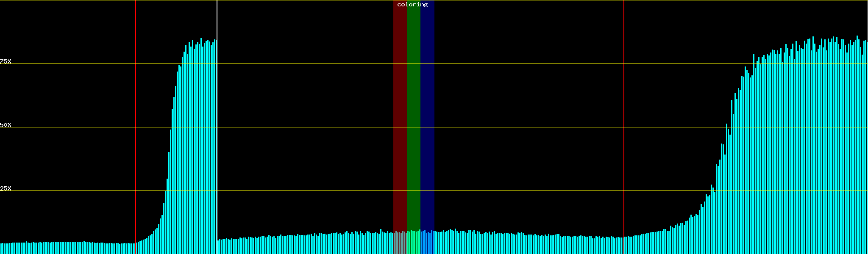868x254 pixels.
Task: Click the yellow border line at the top edge
Action: [x=297, y=0]
